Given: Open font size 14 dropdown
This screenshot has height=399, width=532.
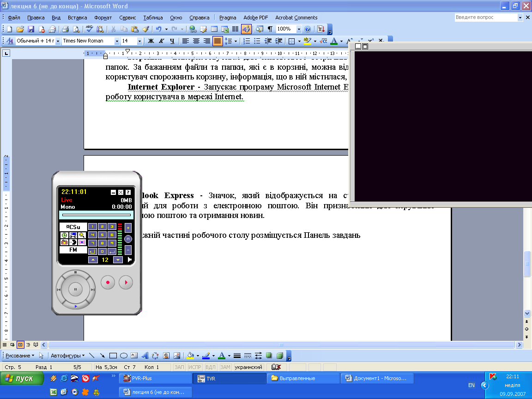Looking at the screenshot, I should point(139,41).
